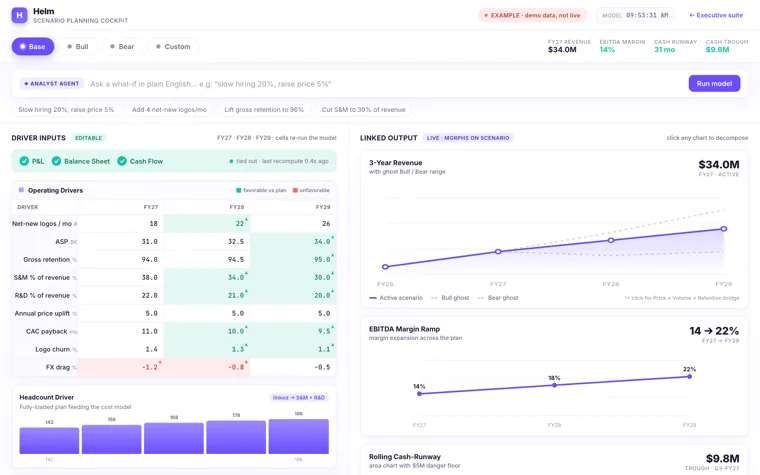Click the FY27 revenue chart data point
760x475 pixels.
coord(498,252)
